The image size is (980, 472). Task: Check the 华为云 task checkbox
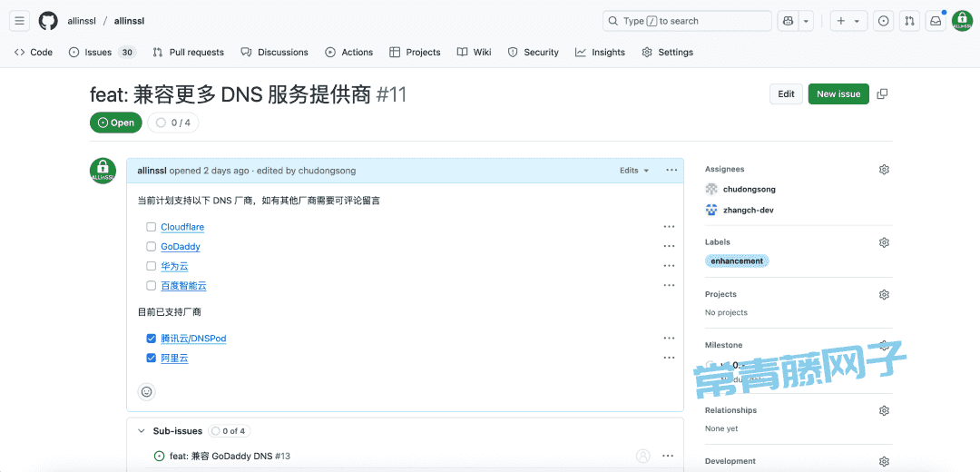pos(151,266)
